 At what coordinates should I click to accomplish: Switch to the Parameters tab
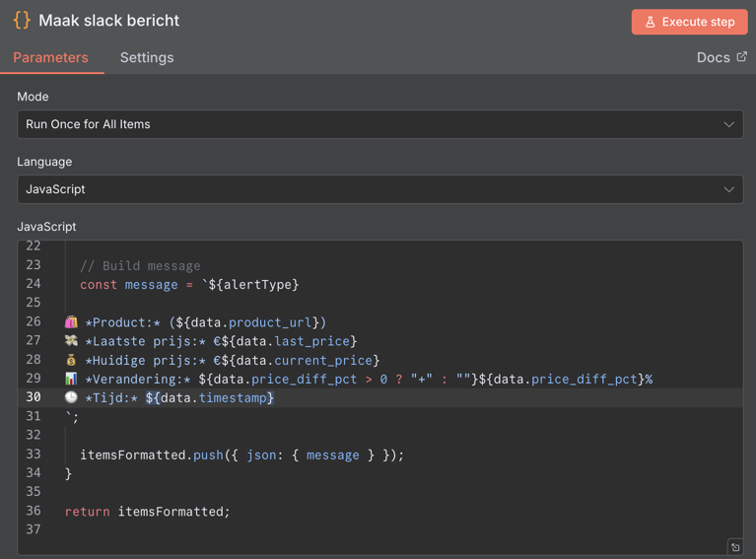tap(50, 57)
